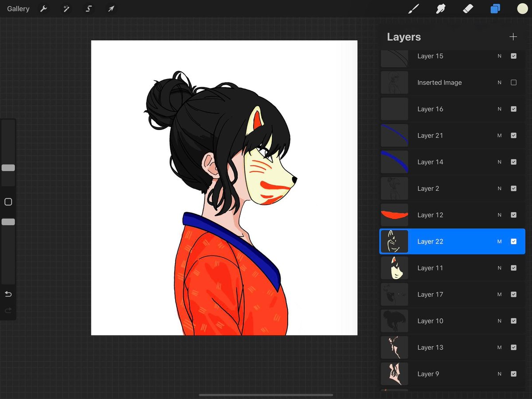Open blend mode for Layer 17

click(500, 295)
